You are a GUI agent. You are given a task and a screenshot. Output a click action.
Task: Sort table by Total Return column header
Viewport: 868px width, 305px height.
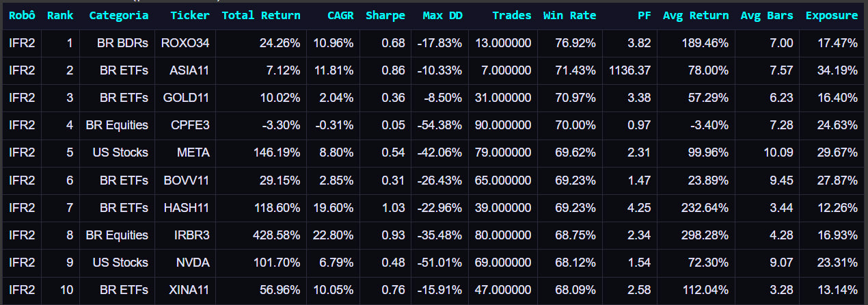261,16
